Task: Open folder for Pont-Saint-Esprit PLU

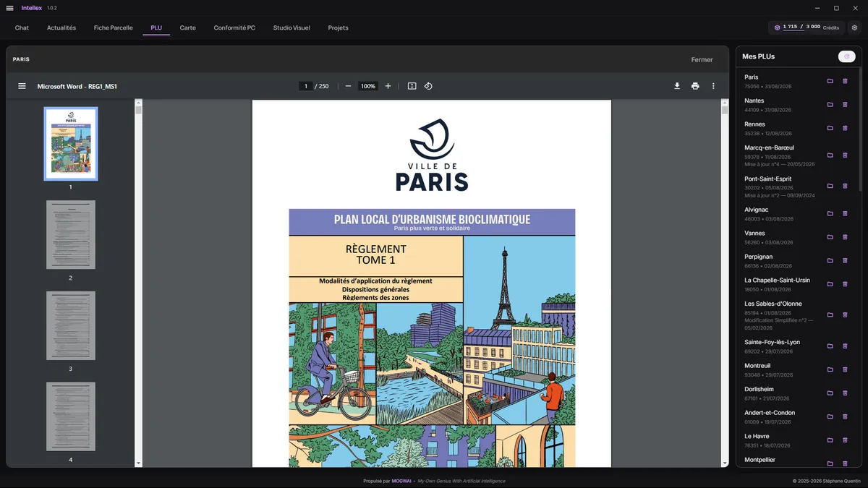Action: tap(830, 187)
